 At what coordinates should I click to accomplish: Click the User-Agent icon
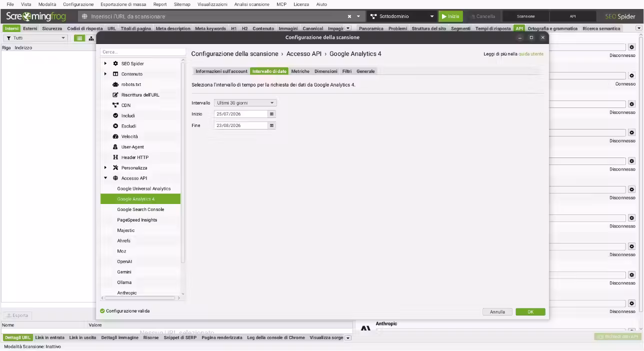[x=115, y=147]
